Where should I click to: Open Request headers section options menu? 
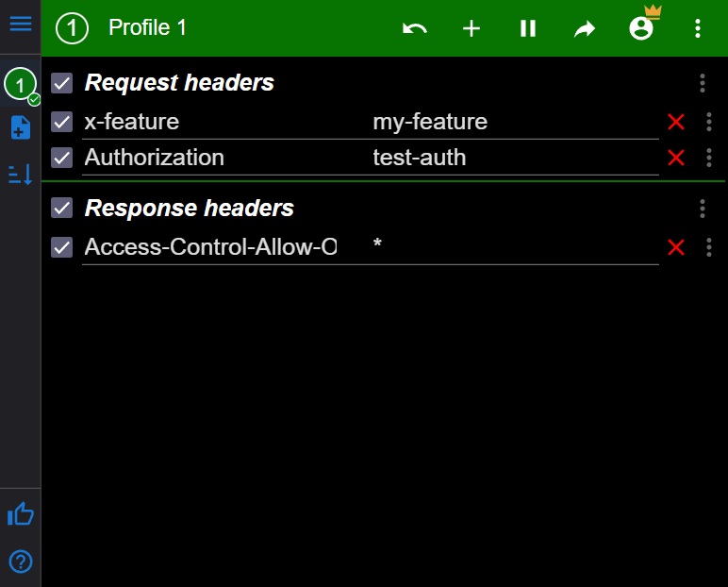point(702,83)
